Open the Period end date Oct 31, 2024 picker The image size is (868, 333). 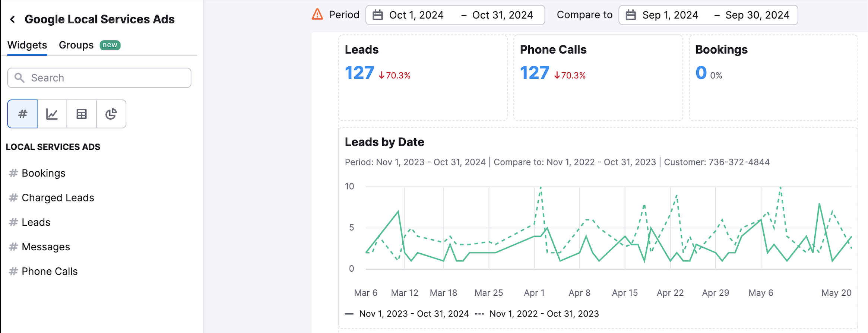tap(503, 15)
